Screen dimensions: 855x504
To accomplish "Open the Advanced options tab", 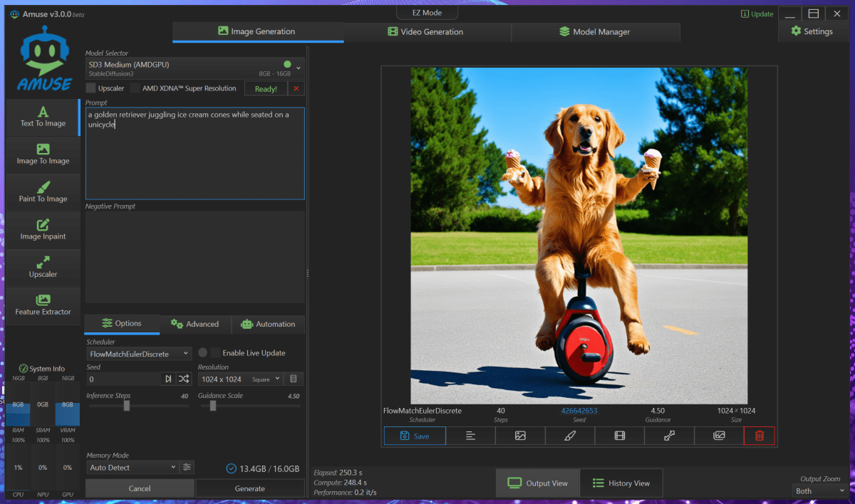I will (x=195, y=324).
